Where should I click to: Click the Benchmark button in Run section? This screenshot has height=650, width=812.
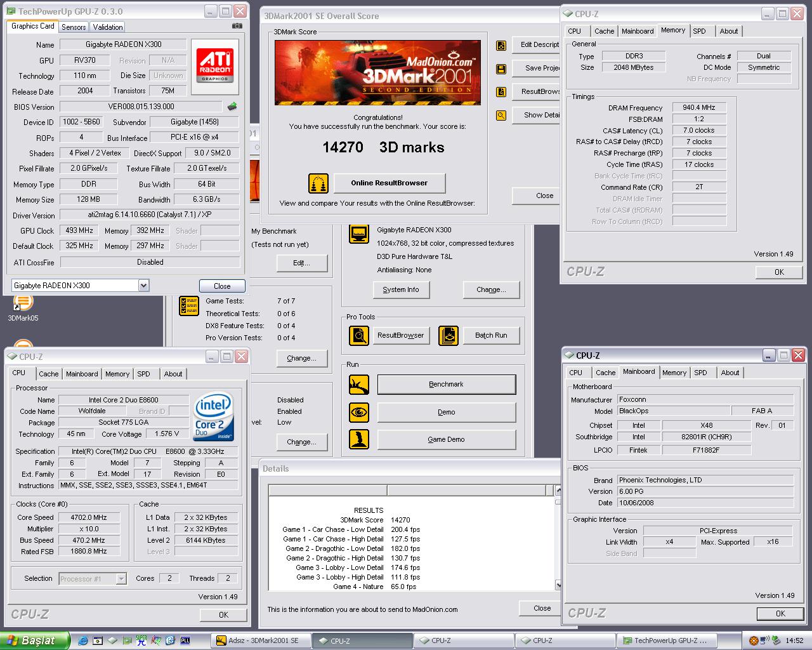447,384
